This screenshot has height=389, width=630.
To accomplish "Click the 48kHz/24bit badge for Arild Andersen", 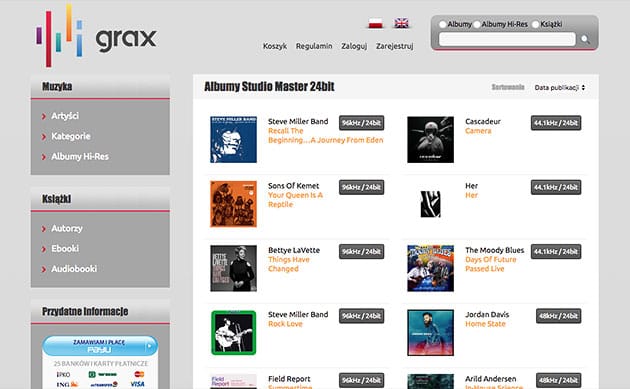I will pos(558,380).
